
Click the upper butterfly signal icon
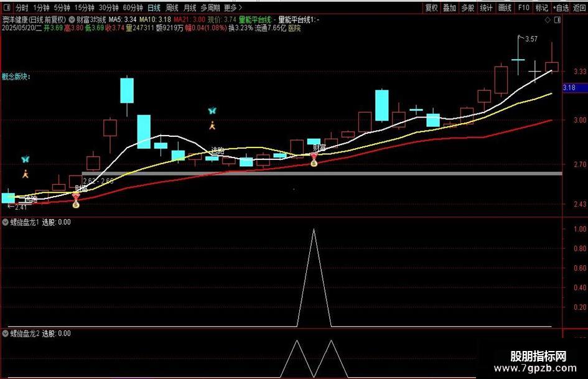click(212, 111)
